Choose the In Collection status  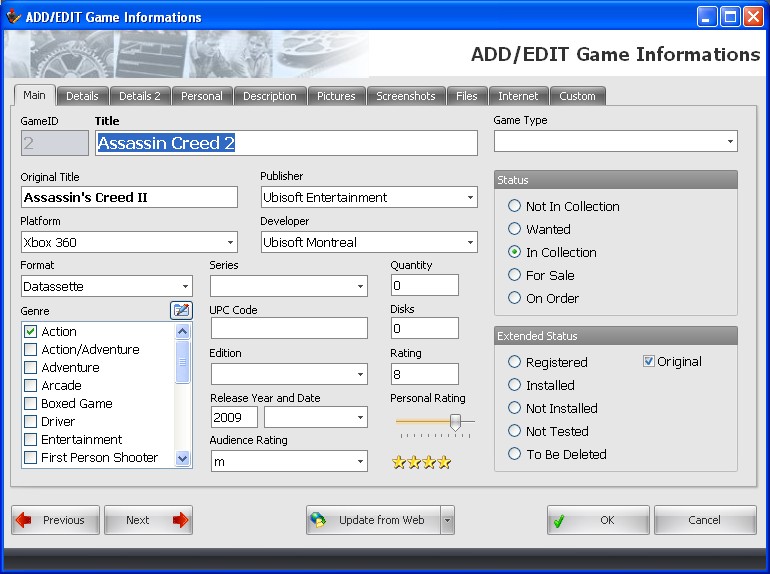point(514,252)
